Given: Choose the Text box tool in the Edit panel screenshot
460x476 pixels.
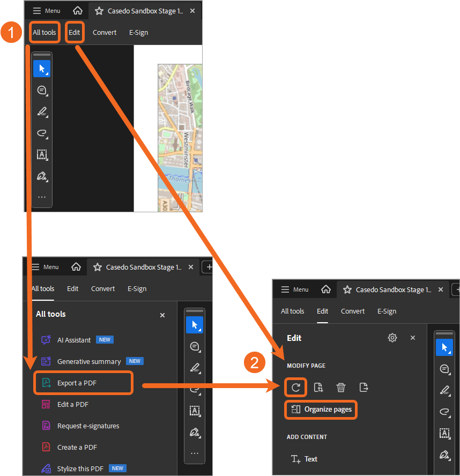Looking at the screenshot, I should (x=444, y=433).
